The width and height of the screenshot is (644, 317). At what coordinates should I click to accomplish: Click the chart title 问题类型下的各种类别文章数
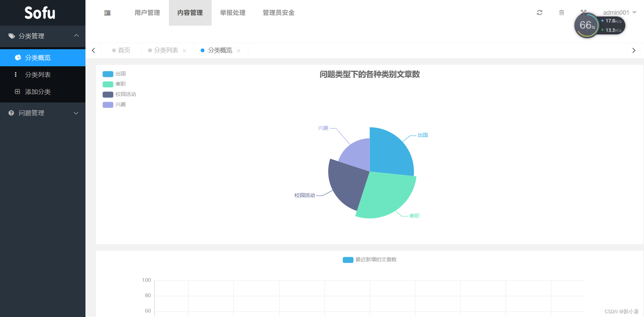pyautogui.click(x=370, y=74)
